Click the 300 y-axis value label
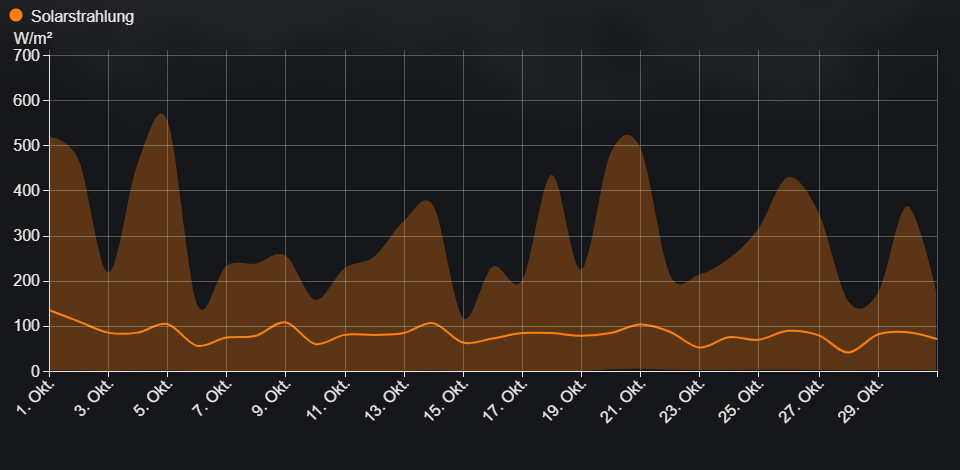 (x=25, y=236)
